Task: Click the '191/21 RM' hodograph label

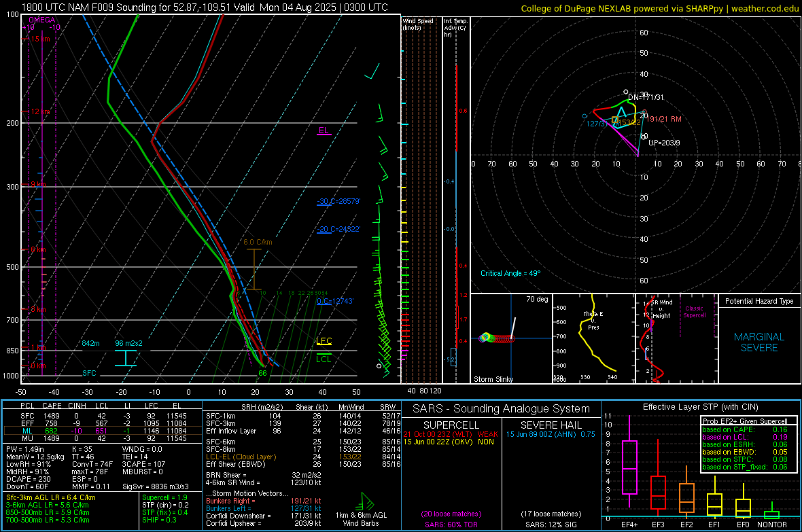Action: click(664, 119)
